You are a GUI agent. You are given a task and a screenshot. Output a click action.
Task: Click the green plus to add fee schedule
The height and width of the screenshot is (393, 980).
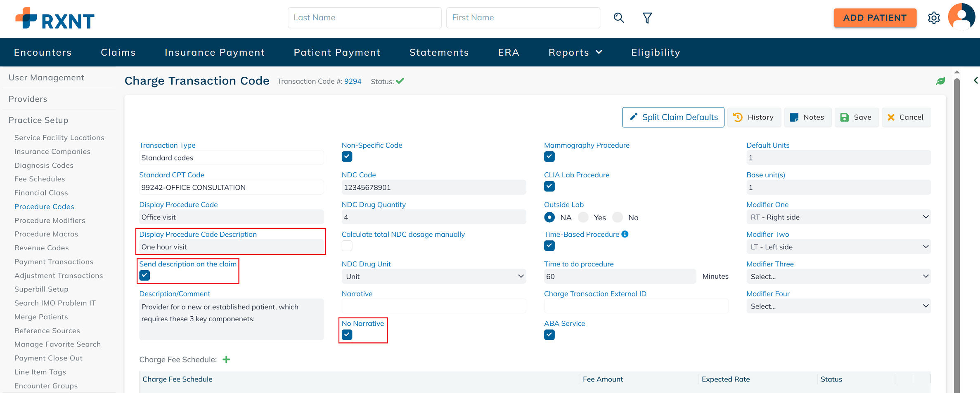[x=226, y=360]
